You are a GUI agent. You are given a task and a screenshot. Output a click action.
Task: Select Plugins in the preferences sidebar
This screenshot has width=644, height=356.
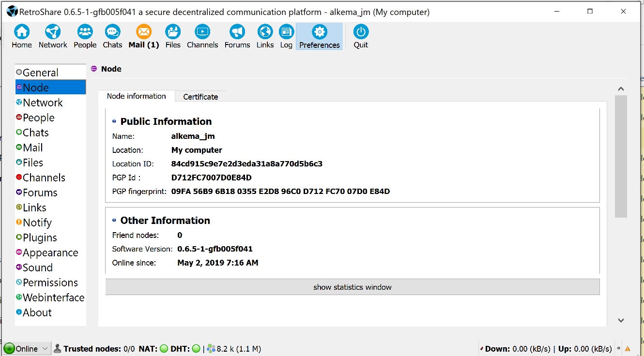point(50,237)
